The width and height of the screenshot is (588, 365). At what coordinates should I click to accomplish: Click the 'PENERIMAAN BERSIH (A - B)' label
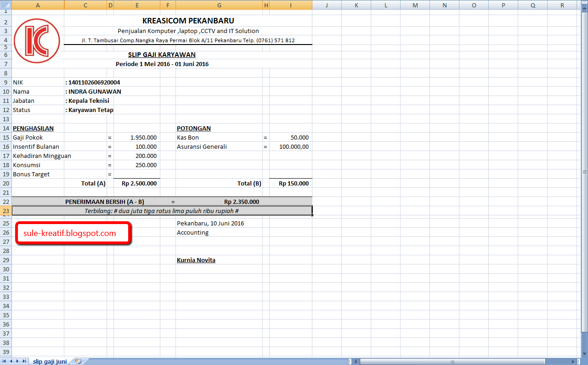click(105, 202)
